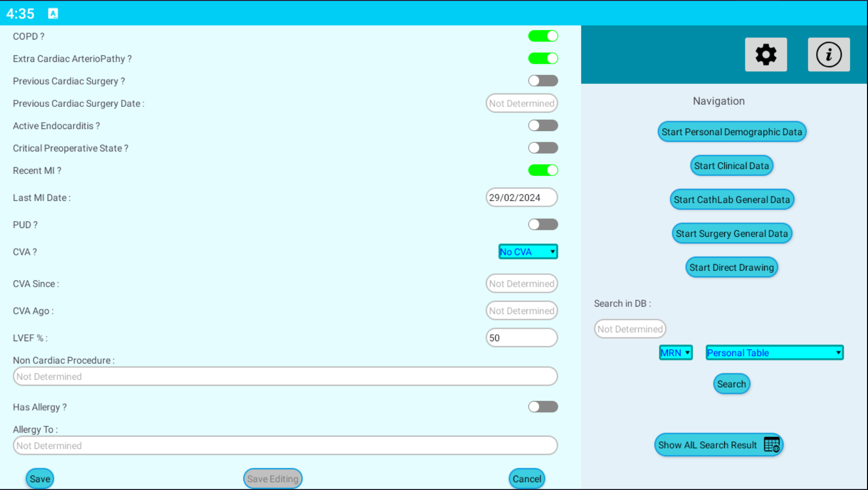
Task: Open Start Surgery General Data
Action: coord(732,233)
